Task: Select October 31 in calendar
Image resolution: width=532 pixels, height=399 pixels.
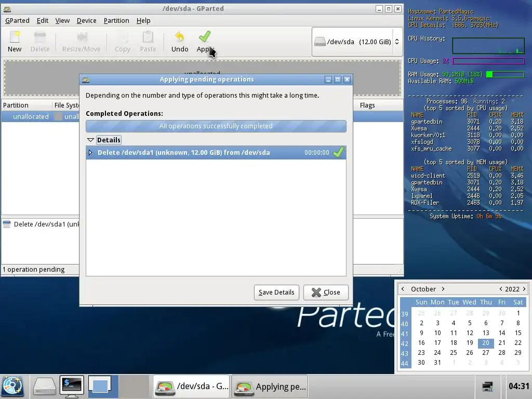Action: pyautogui.click(x=437, y=363)
